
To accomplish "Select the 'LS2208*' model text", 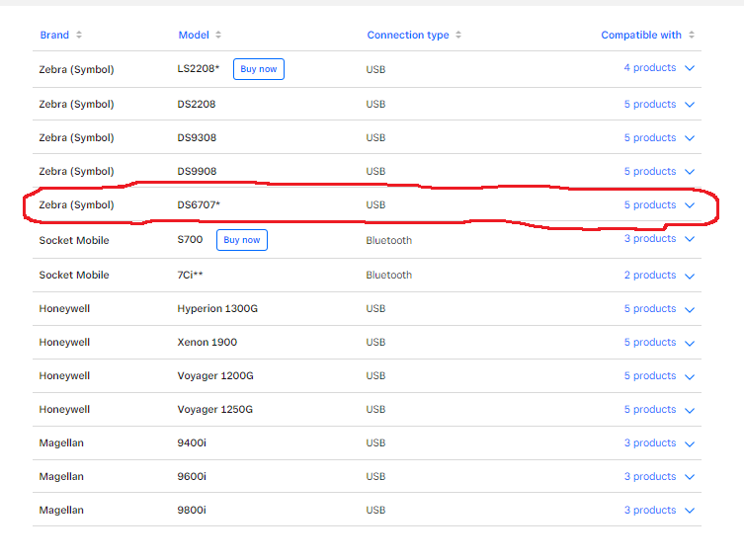I will click(x=199, y=69).
